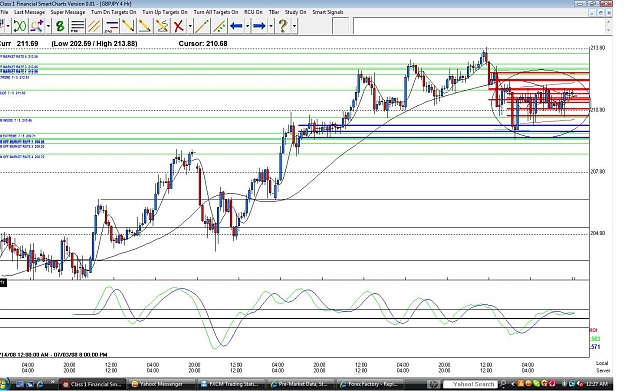
Task: Open the Super Message menu
Action: [68, 12]
